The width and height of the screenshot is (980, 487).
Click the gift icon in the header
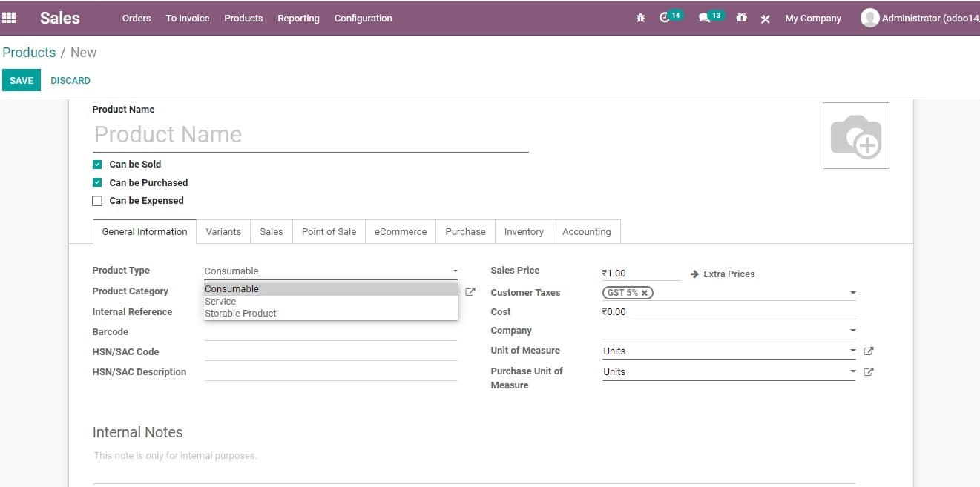pos(741,18)
